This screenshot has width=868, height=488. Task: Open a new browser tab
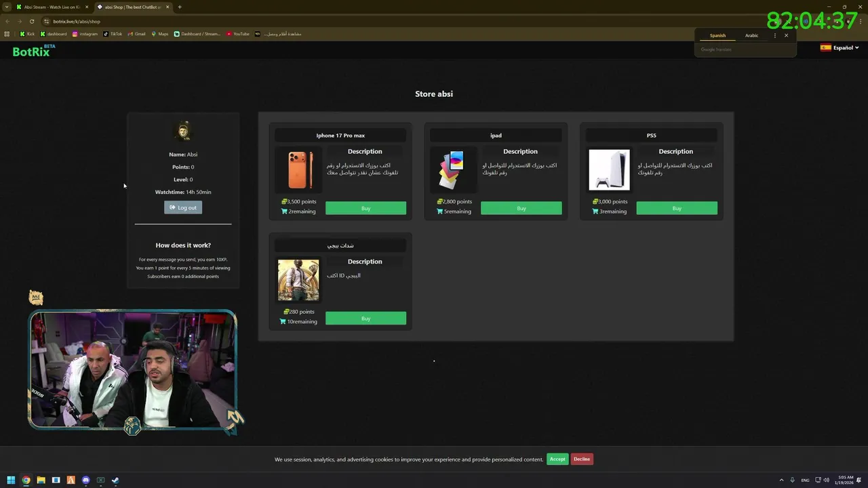point(180,7)
